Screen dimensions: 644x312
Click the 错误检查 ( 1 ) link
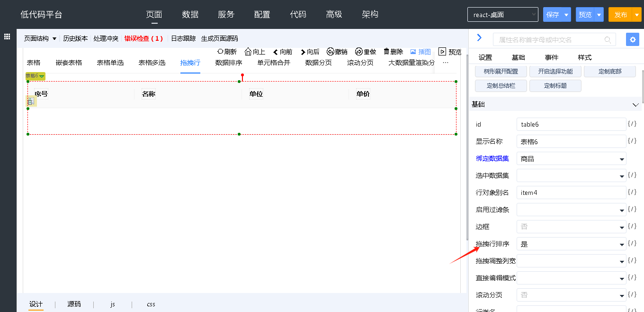(143, 38)
